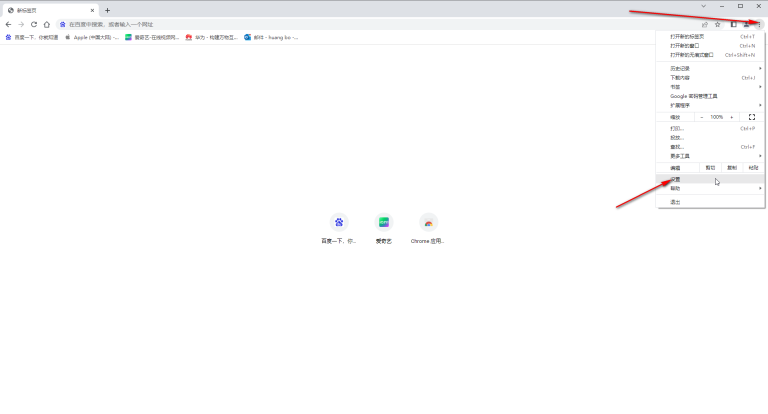Open Settings from the Chrome menu
768x414 pixels.
pos(710,180)
